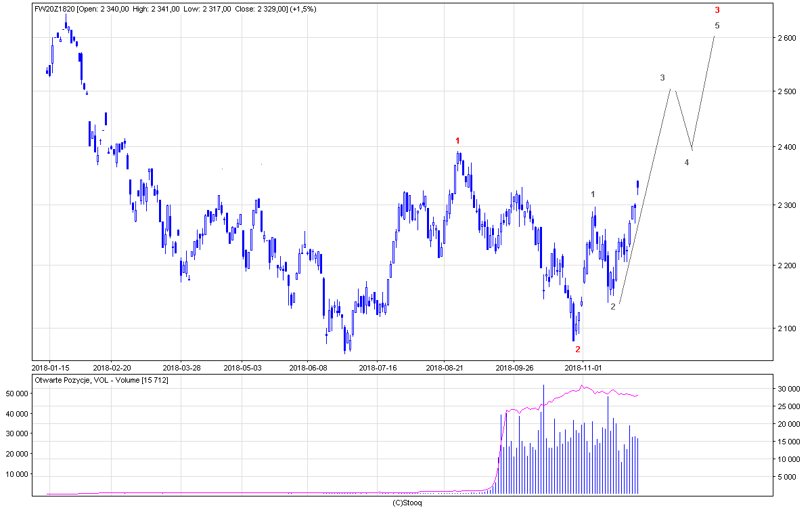
Task: Click the gray wave label 1 at November peak
Action: [593, 194]
